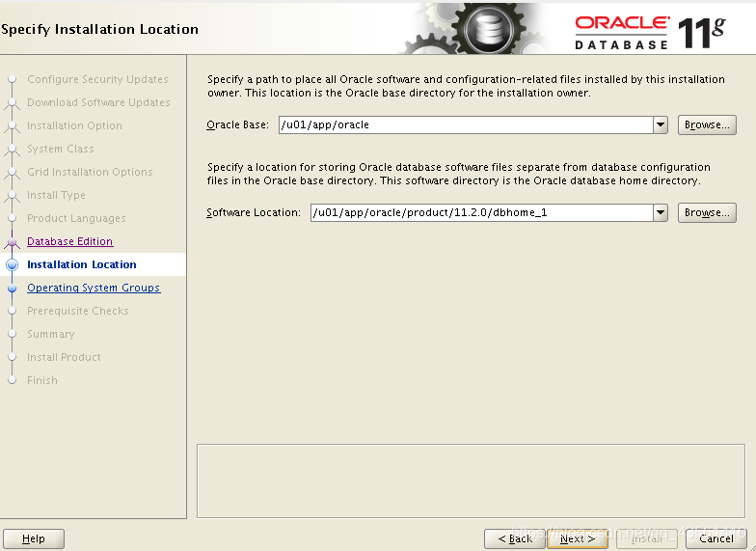This screenshot has width=756, height=551.
Task: Open the Oracle Base dropdown arrow
Action: pyautogui.click(x=661, y=125)
